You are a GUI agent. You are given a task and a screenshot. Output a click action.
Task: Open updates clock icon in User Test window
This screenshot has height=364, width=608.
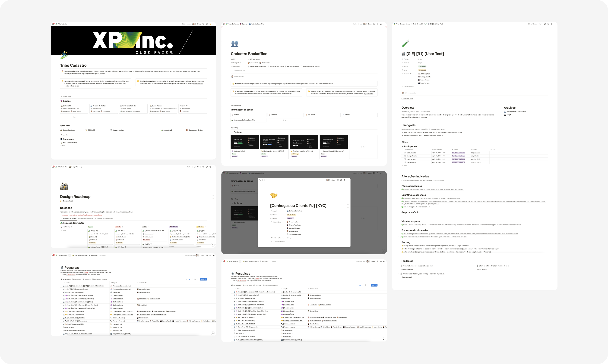click(x=548, y=24)
